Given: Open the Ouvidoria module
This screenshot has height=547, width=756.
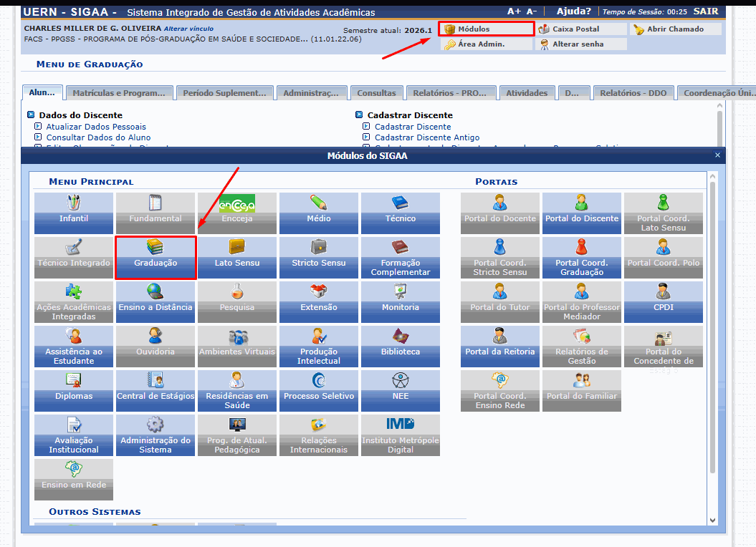Looking at the screenshot, I should pyautogui.click(x=155, y=346).
